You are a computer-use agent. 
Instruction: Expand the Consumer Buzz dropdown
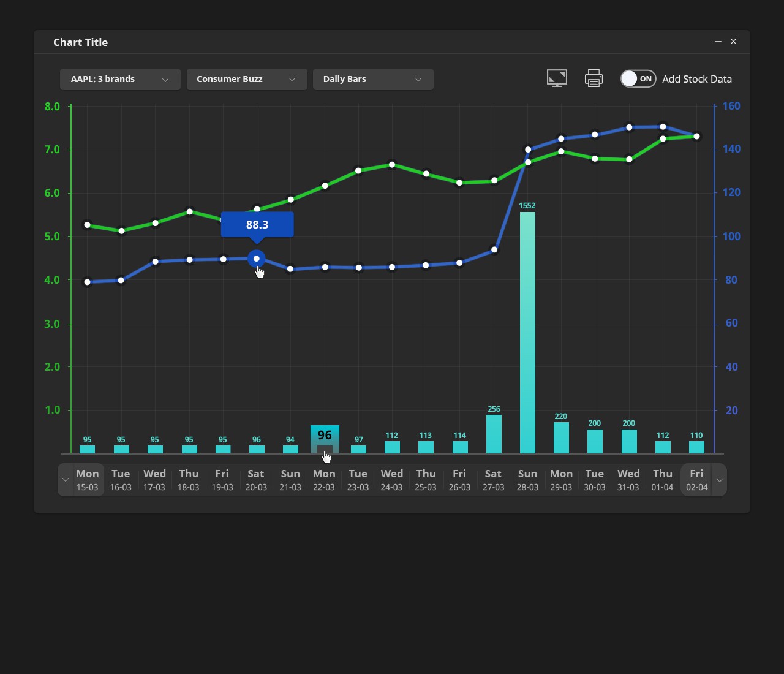247,79
